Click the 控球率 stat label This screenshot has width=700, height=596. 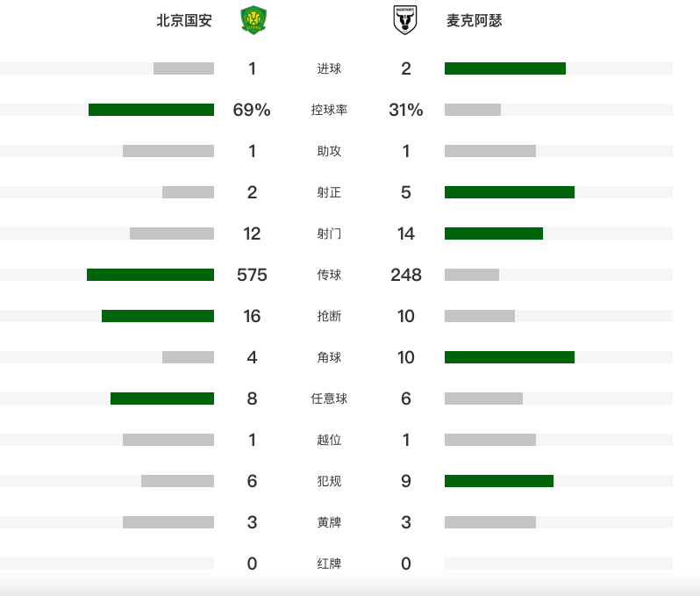click(329, 110)
